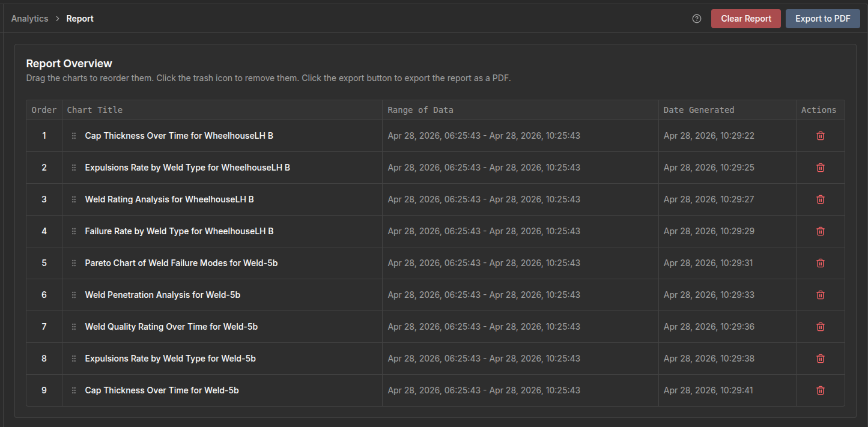Export the report to PDF
Viewport: 868px width, 427px height.
tap(823, 19)
